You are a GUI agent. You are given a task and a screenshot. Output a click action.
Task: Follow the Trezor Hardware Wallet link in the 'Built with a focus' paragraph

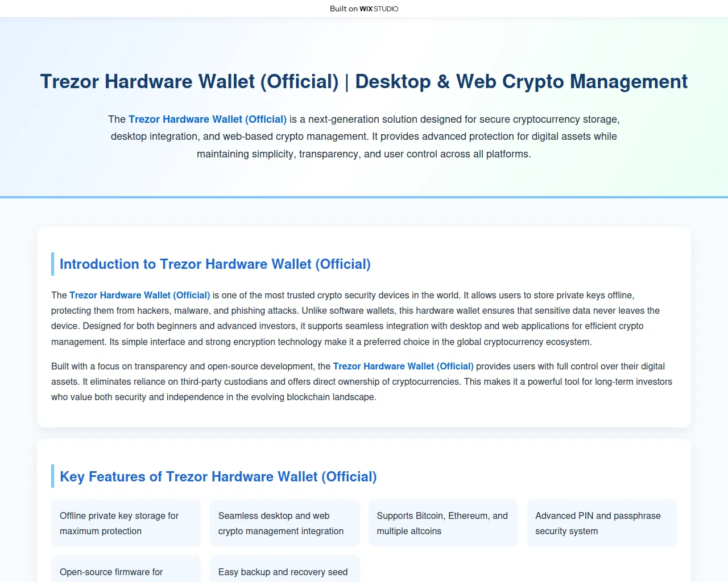(403, 367)
